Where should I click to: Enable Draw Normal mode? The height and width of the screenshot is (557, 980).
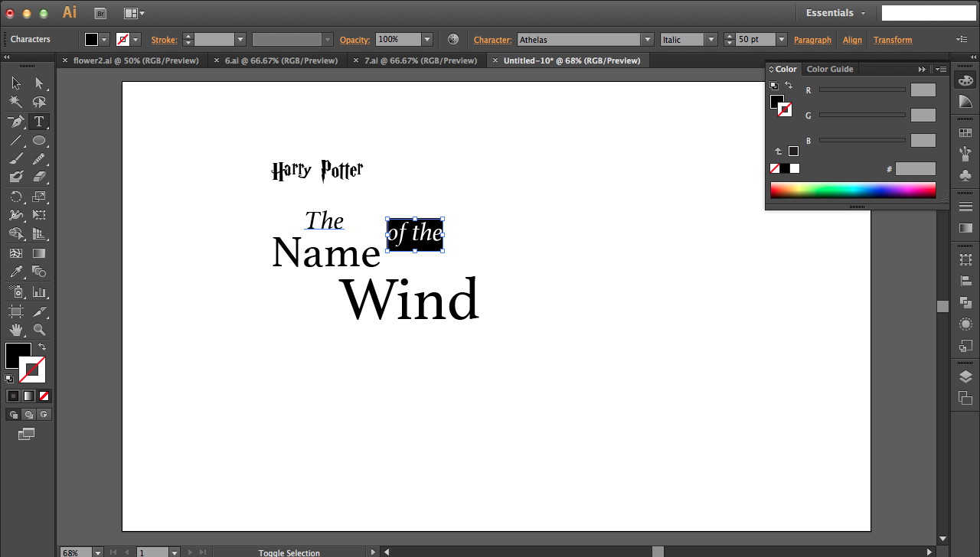(13, 415)
